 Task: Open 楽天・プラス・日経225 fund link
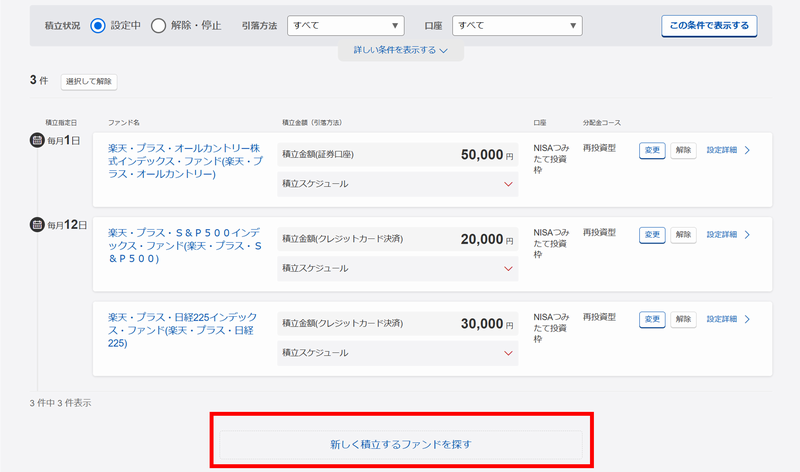tap(183, 330)
